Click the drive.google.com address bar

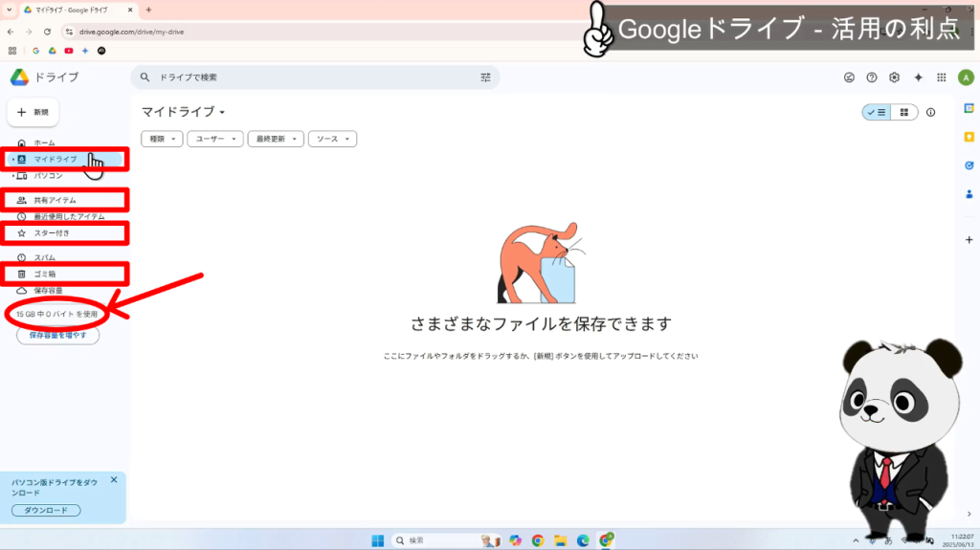point(132,32)
